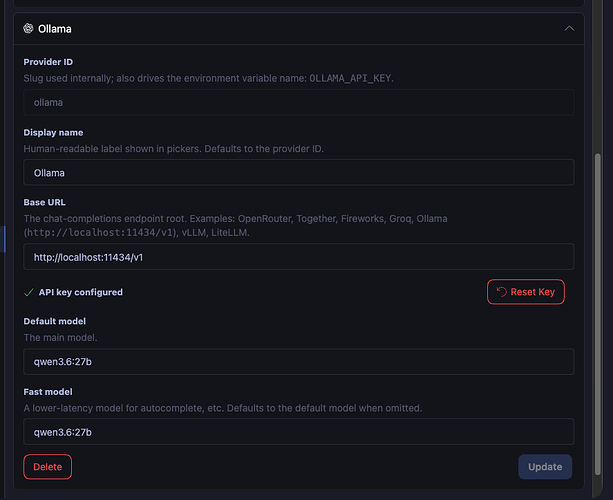Edit the Default model field
The height and width of the screenshot is (500, 613).
(x=299, y=362)
